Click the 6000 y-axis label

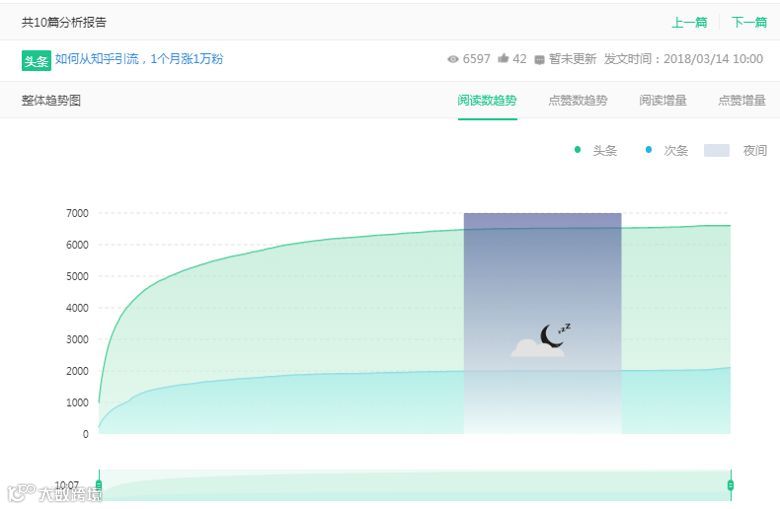77,245
